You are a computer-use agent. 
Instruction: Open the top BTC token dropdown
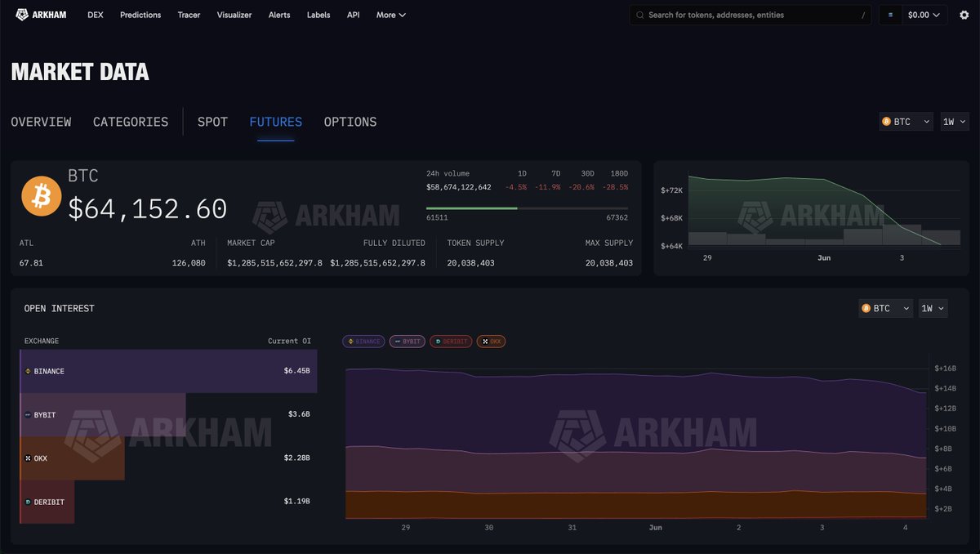(906, 122)
